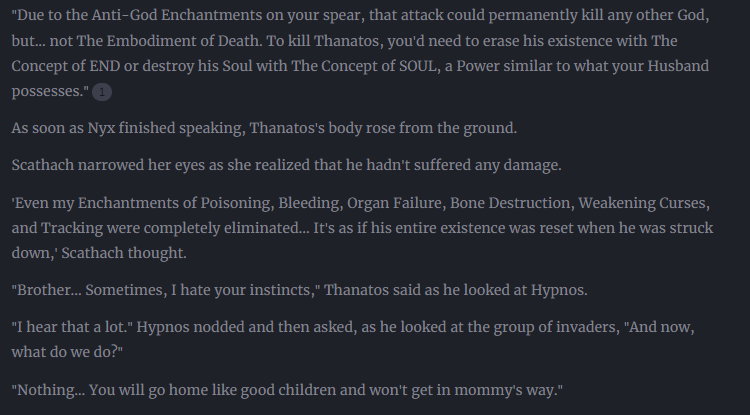This screenshot has width=750, height=415.
Task: Select the paragraph starting "I hear that a lot"
Action: tap(353, 339)
